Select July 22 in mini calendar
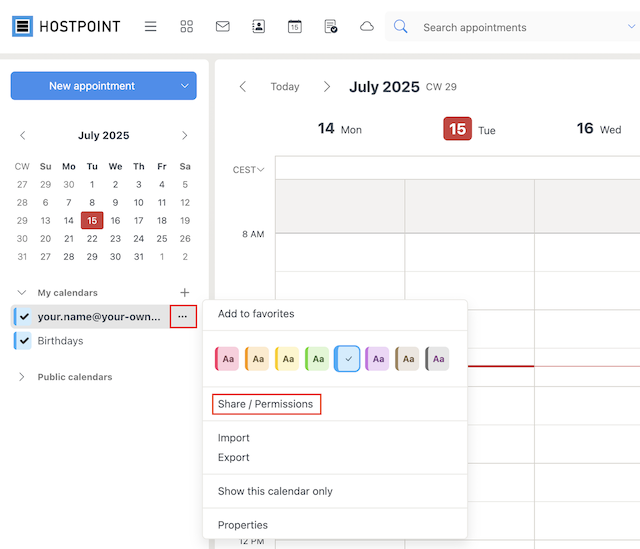 pyautogui.click(x=92, y=238)
